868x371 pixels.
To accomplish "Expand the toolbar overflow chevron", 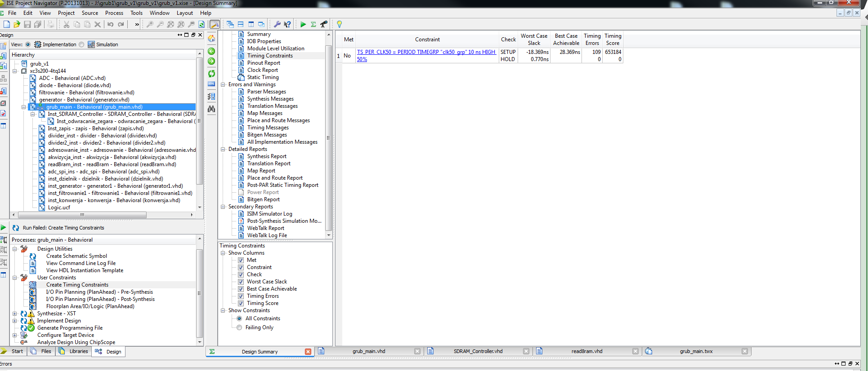I will (x=137, y=24).
